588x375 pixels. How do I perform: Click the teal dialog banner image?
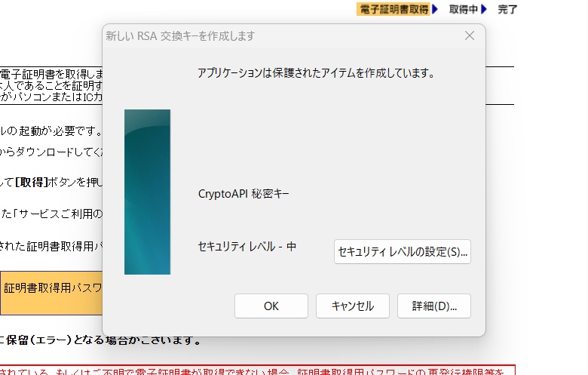(x=147, y=192)
